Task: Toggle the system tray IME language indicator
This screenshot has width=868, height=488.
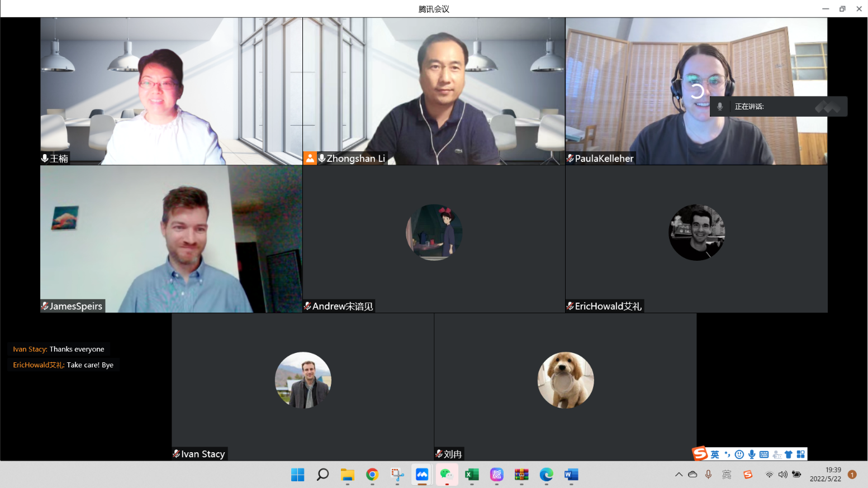Action: (x=727, y=475)
